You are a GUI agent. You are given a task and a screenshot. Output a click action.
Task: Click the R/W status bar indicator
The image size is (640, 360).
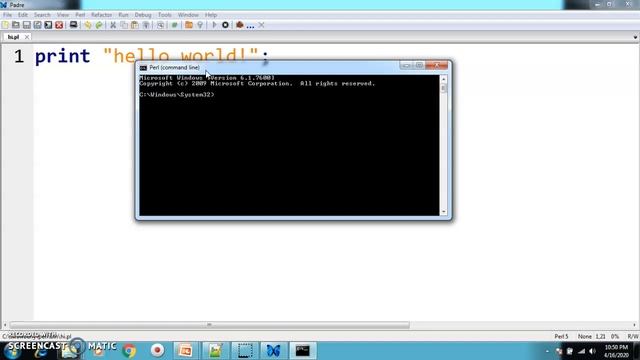pos(633,336)
